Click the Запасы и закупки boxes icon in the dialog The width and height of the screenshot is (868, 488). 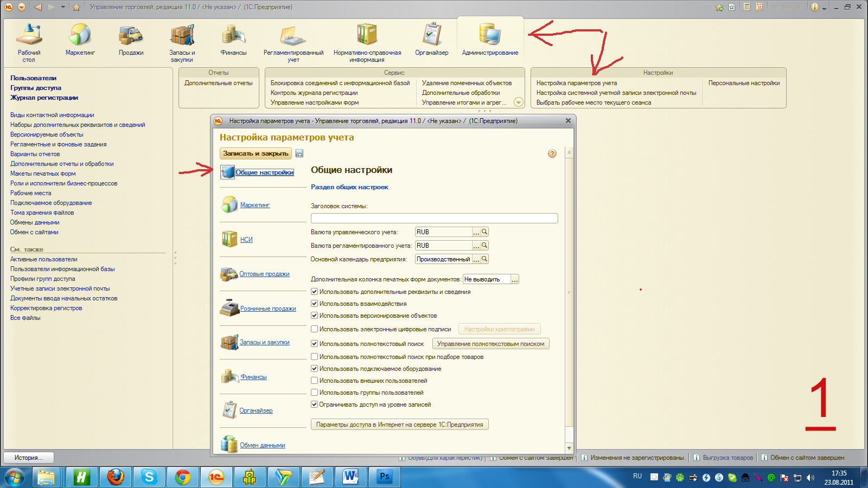[x=229, y=342]
